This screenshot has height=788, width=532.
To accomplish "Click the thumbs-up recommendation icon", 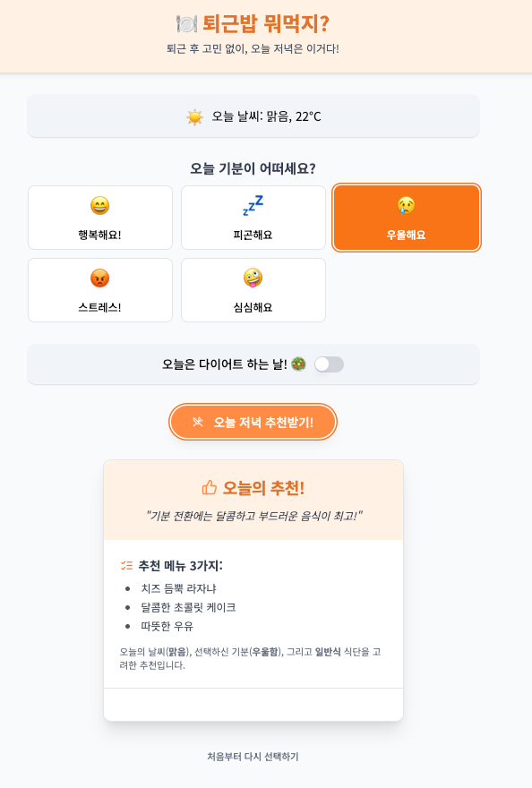I will (210, 487).
